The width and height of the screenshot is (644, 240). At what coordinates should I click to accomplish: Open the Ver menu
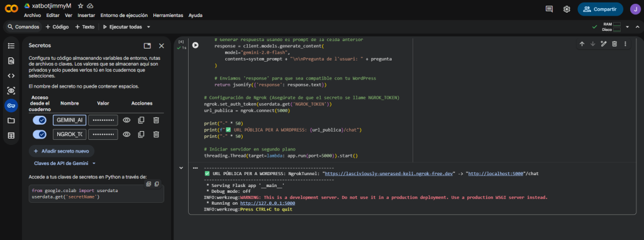[x=69, y=15]
